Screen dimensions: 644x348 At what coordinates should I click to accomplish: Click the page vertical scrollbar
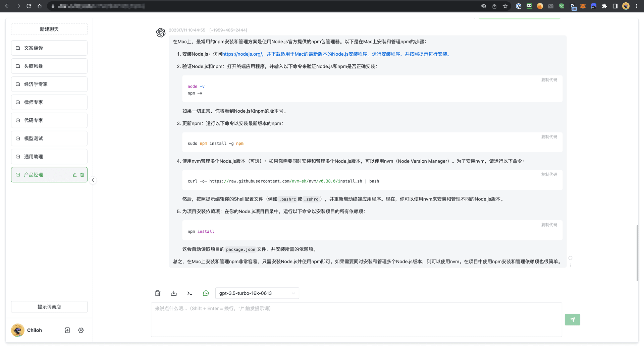pyautogui.click(x=637, y=253)
